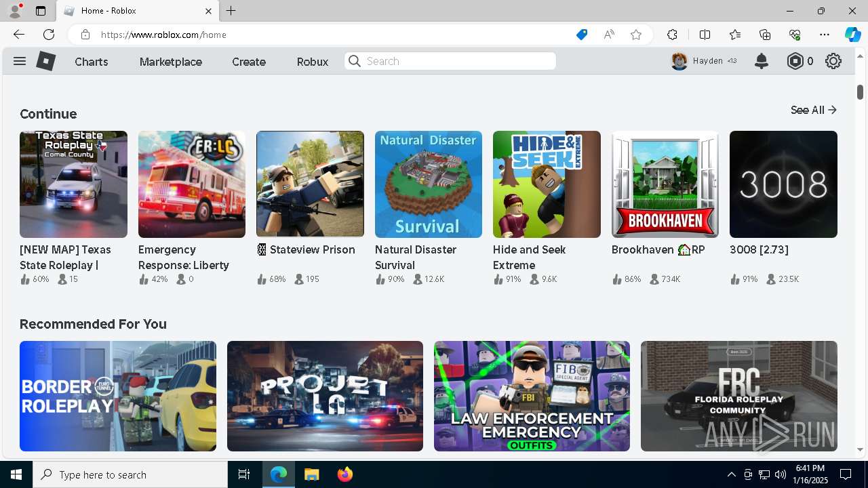Screen dimensions: 868x488
Task: Open the Roblox hamburger navigation menu
Action: point(20,61)
